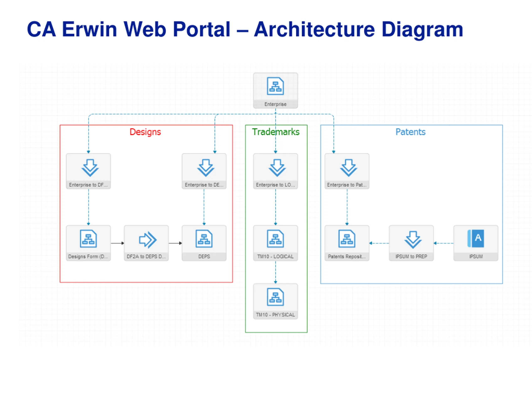
Task: Click the IPSUM to PREP label
Action: [x=411, y=257]
